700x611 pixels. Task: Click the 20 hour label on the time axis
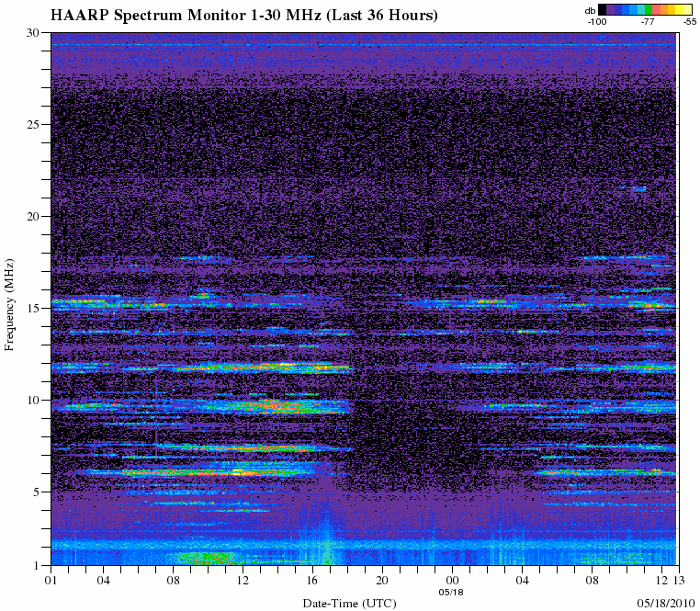(382, 580)
